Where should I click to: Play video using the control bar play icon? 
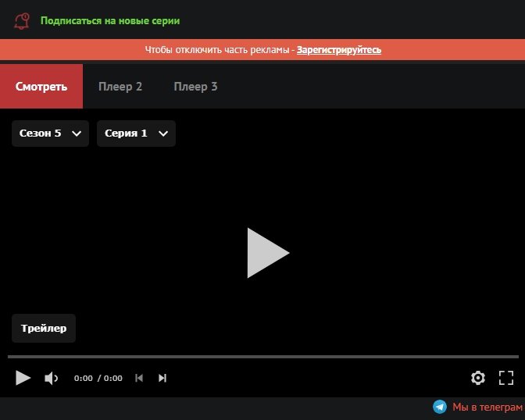(x=23, y=378)
